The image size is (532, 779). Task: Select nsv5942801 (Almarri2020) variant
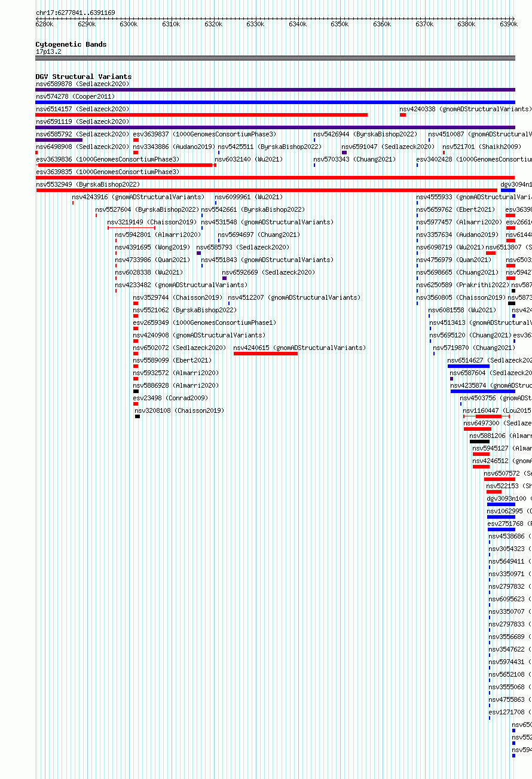(158, 235)
